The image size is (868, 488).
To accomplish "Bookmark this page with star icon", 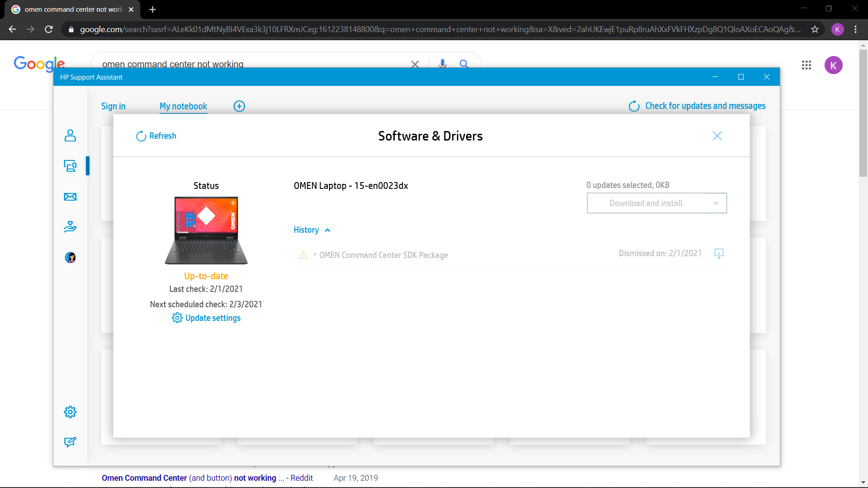I will coord(815,29).
